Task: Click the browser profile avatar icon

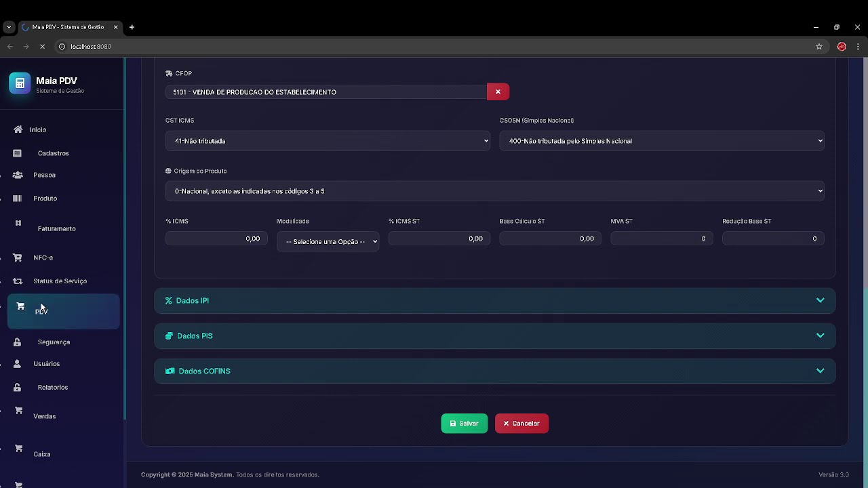Action: pos(842,47)
